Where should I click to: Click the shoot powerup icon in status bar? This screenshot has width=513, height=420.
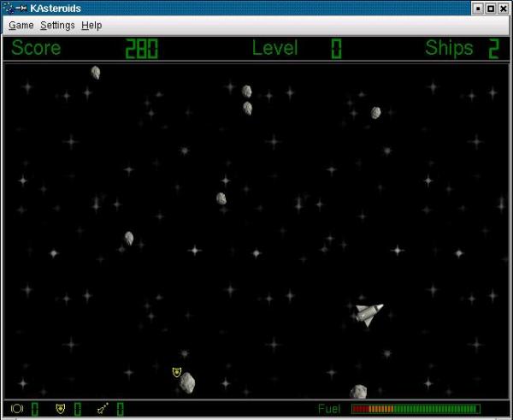tap(103, 409)
